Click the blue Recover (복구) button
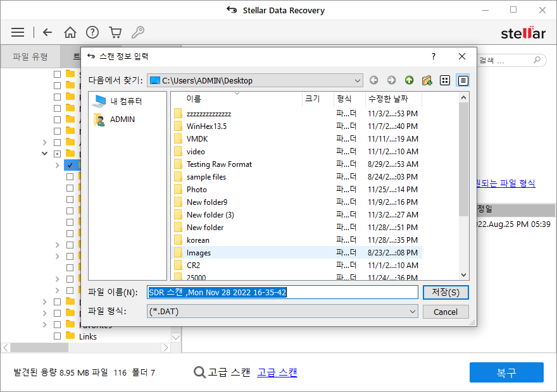 pyautogui.click(x=506, y=372)
